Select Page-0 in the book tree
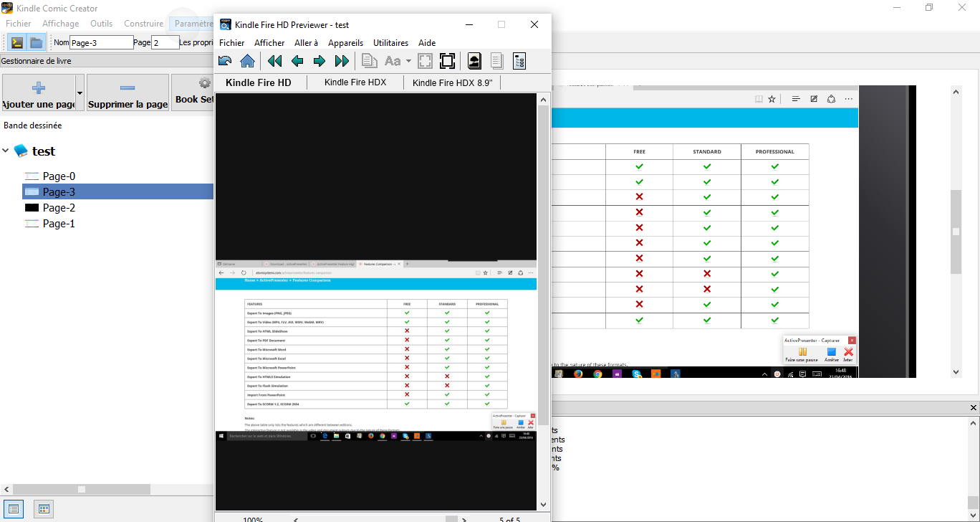 coord(59,176)
